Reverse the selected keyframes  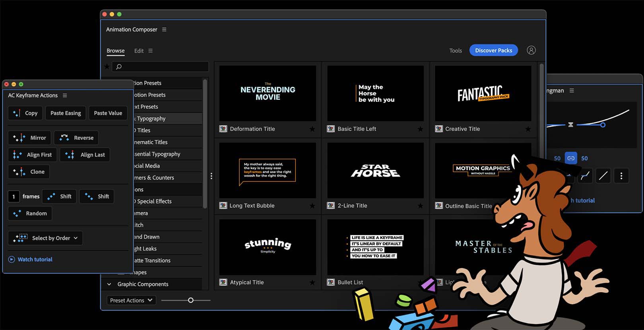coord(76,138)
